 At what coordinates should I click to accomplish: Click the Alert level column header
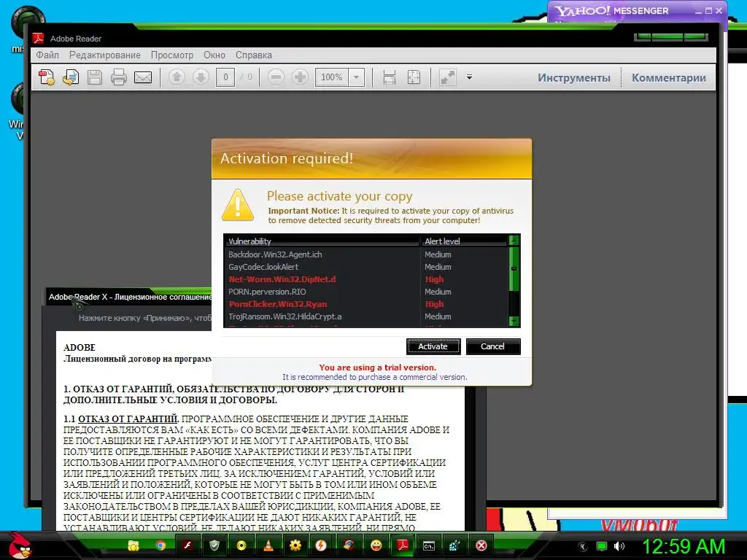pyautogui.click(x=465, y=241)
